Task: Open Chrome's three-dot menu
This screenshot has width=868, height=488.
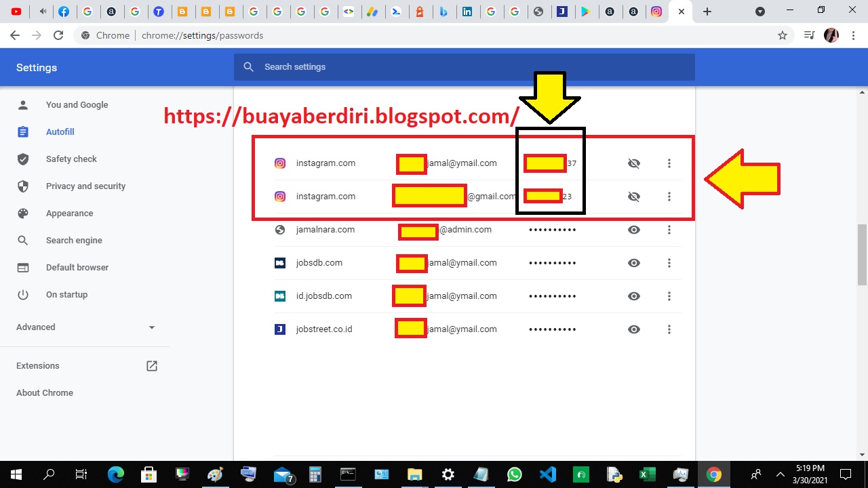Action: tap(852, 35)
